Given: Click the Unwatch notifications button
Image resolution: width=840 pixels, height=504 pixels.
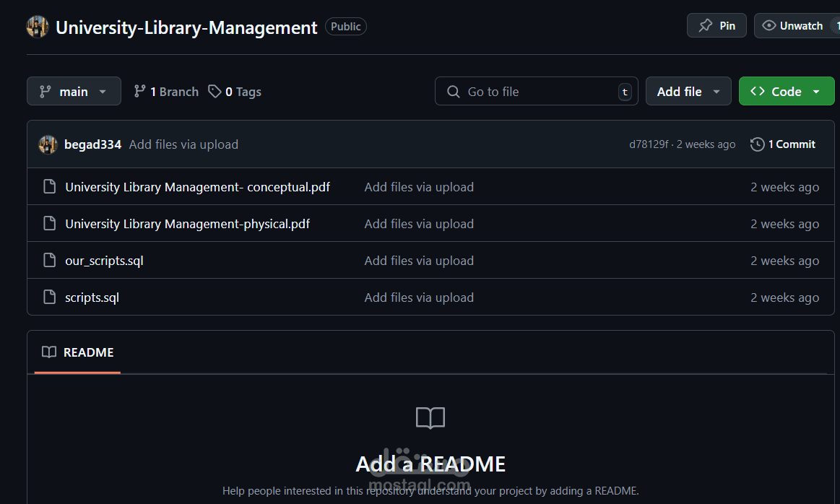Looking at the screenshot, I should (797, 26).
